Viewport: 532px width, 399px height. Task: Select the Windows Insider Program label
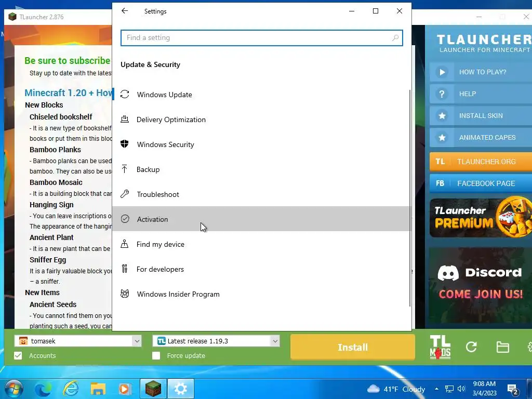(x=178, y=294)
